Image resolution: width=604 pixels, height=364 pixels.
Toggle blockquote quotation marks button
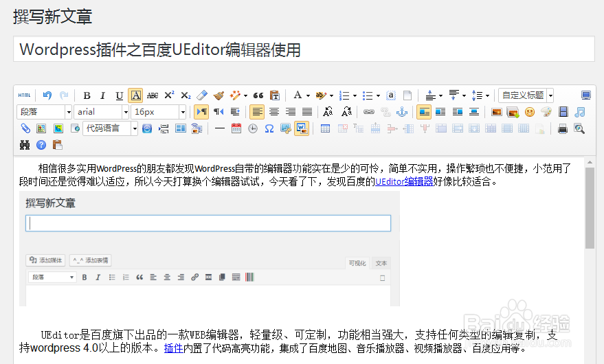(x=258, y=95)
